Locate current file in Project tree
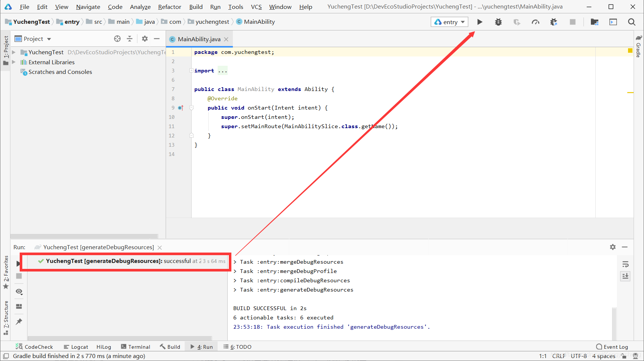 (117, 39)
